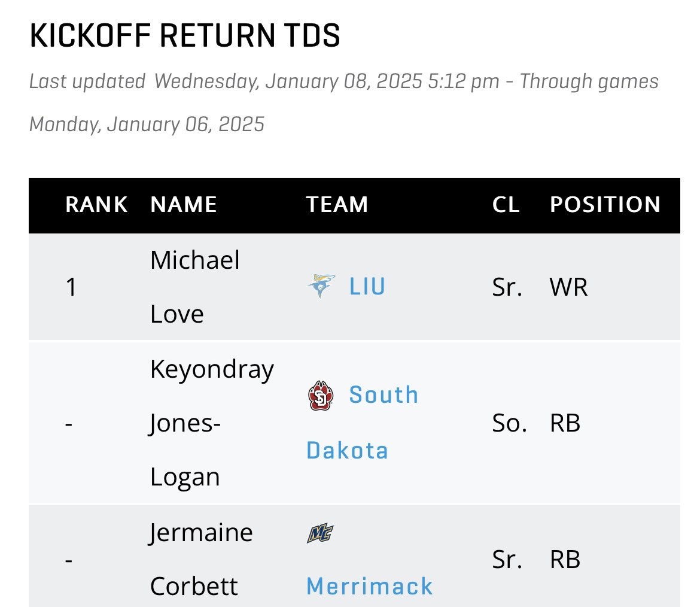Image resolution: width=700 pixels, height=607 pixels.
Task: Open the LIU team link
Action: [x=367, y=286]
